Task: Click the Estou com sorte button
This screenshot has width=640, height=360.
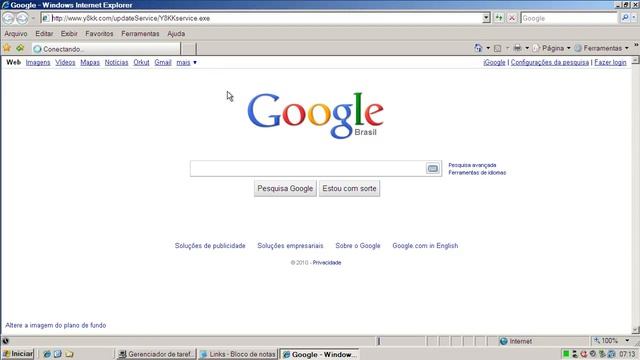Action: pos(349,189)
